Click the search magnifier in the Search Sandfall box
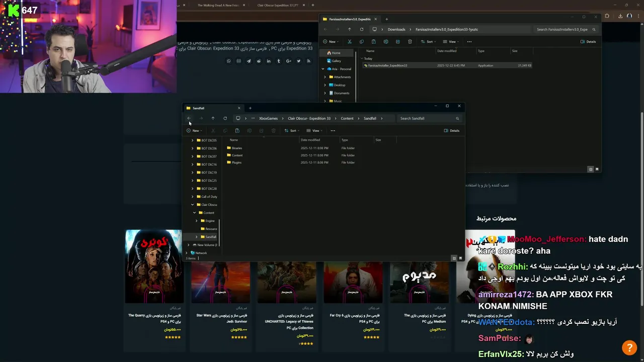 [457, 118]
